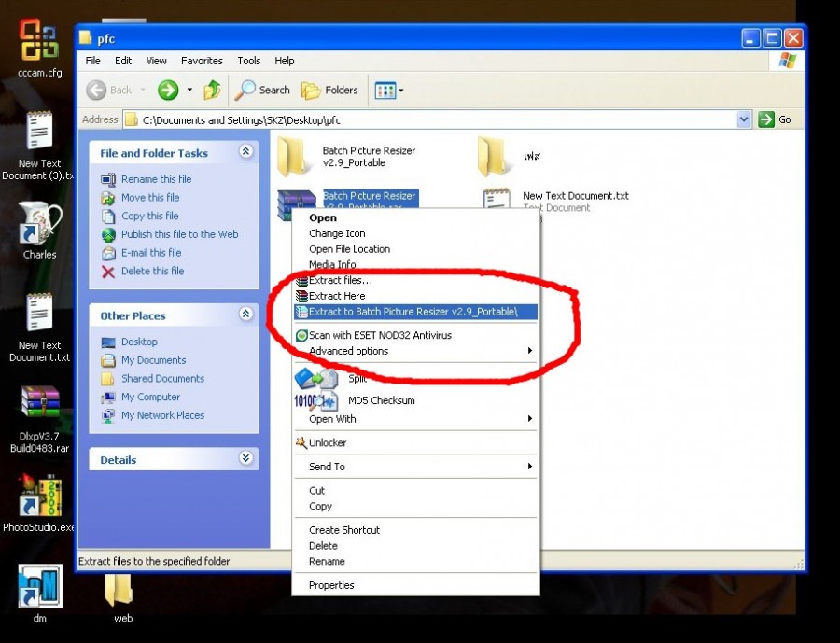Expand Advanced options submenu
Image resolution: width=840 pixels, height=643 pixels.
415,351
